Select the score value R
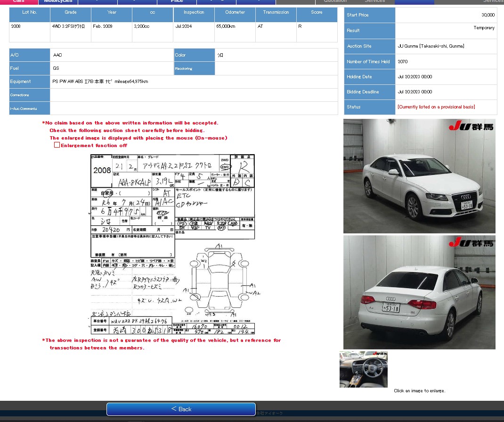 tap(300, 26)
